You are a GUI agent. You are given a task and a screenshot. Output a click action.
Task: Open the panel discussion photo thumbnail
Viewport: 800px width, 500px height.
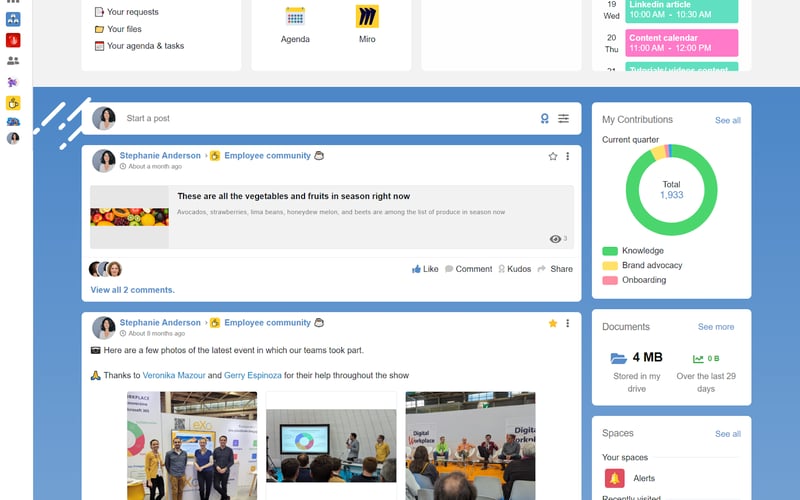point(470,446)
